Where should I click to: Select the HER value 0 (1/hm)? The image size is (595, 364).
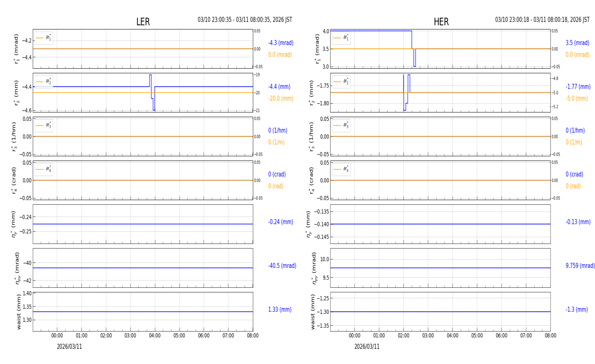(x=575, y=131)
